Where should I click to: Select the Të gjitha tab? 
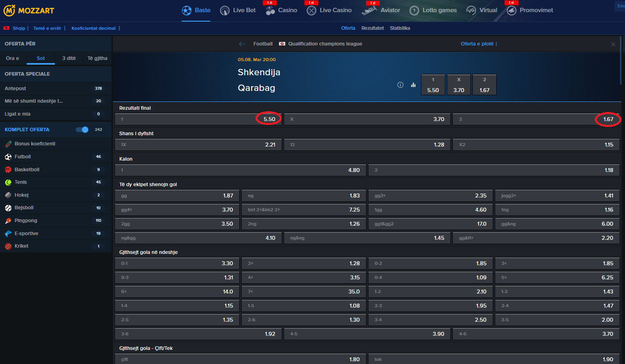(97, 58)
